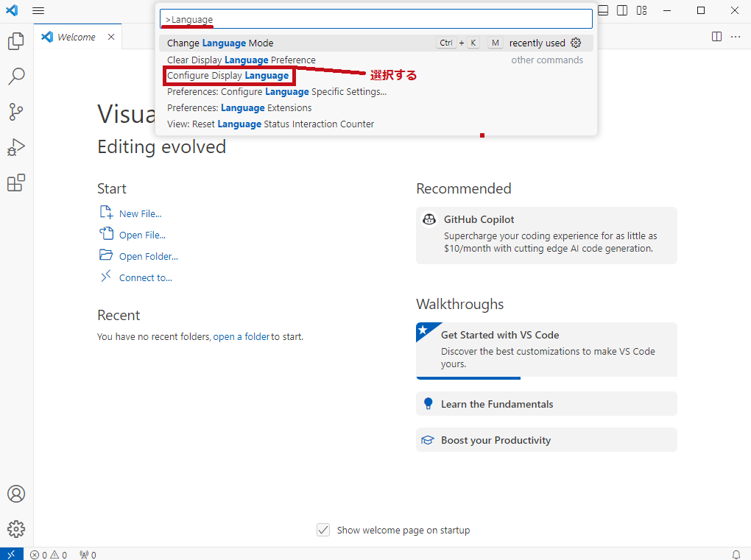
Task: Choose Change Language Mode command
Action: pos(376,43)
